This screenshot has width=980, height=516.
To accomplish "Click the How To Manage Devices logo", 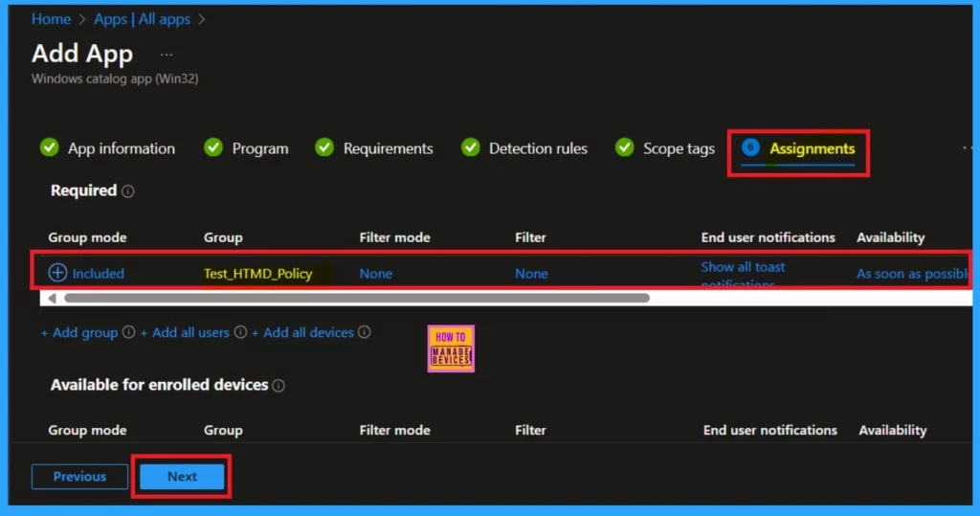I will pos(451,348).
